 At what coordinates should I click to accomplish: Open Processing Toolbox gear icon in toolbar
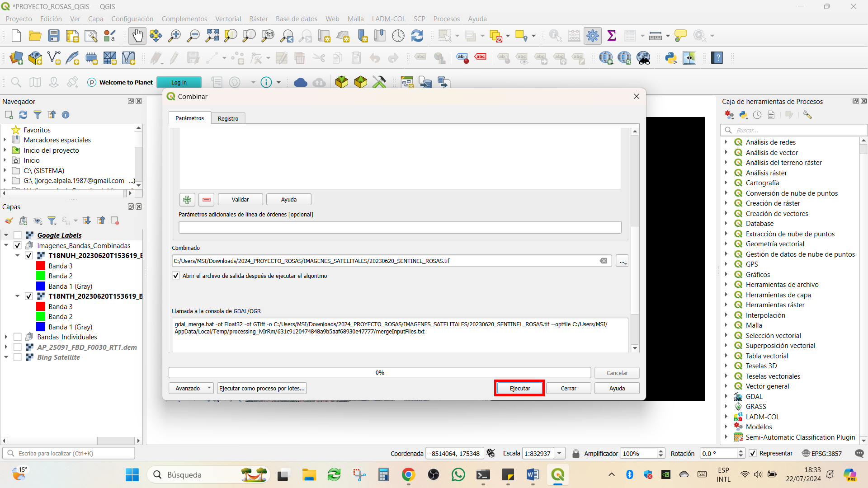click(593, 36)
